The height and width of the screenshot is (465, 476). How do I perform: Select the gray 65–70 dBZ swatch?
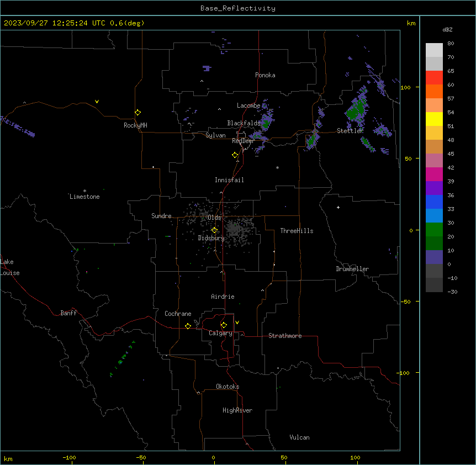click(x=434, y=64)
